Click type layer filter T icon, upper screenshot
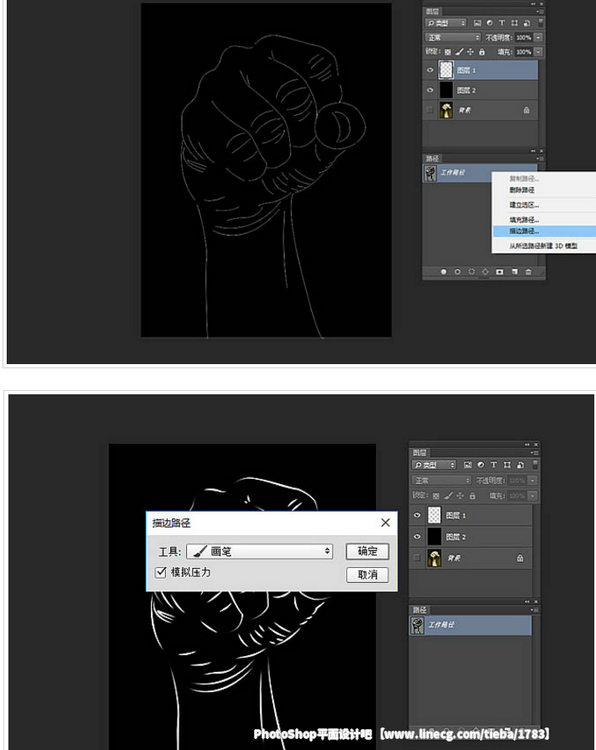596x750 pixels. tap(502, 23)
